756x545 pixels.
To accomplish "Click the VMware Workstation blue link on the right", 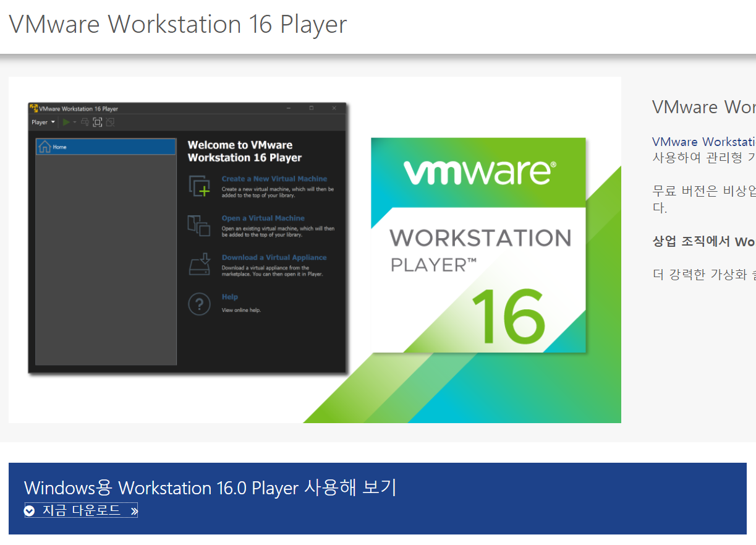I will 703,142.
